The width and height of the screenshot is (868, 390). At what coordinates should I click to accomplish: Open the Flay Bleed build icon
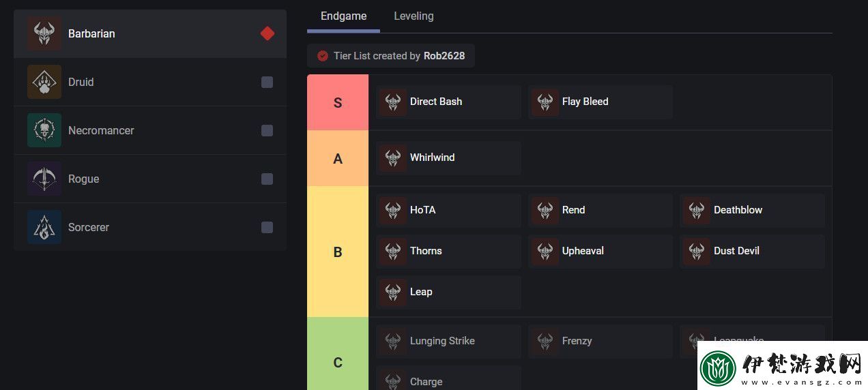[x=545, y=102]
